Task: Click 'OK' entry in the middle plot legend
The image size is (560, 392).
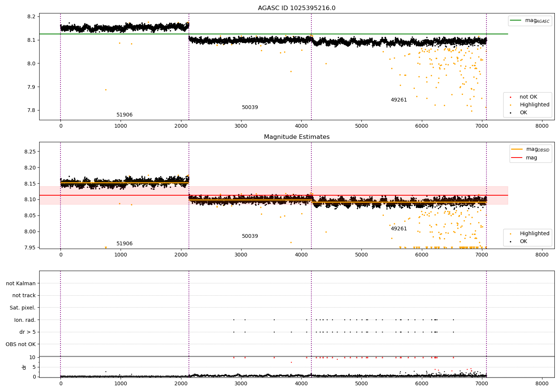Action: (x=523, y=242)
